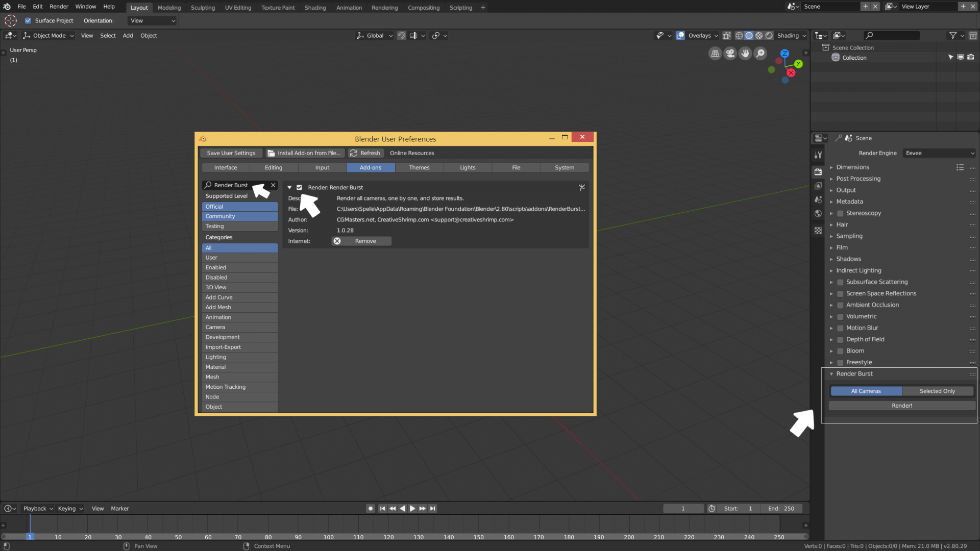Expand the Ambient Occlusion section

[x=831, y=305]
